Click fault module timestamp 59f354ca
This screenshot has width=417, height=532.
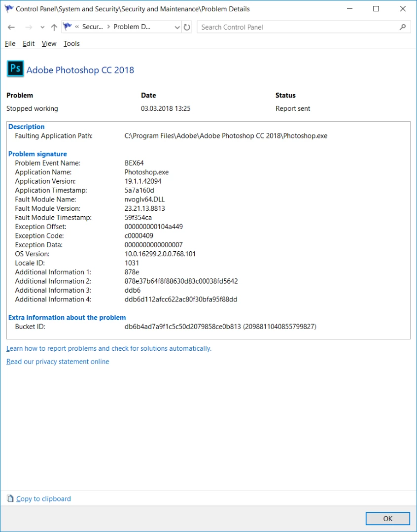[138, 218]
